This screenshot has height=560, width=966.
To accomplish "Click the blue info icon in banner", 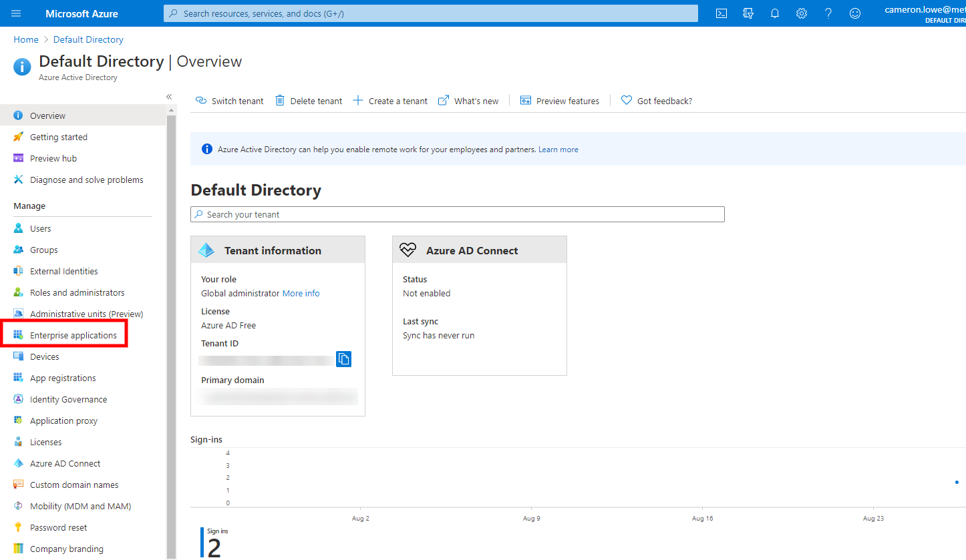I will point(207,150).
